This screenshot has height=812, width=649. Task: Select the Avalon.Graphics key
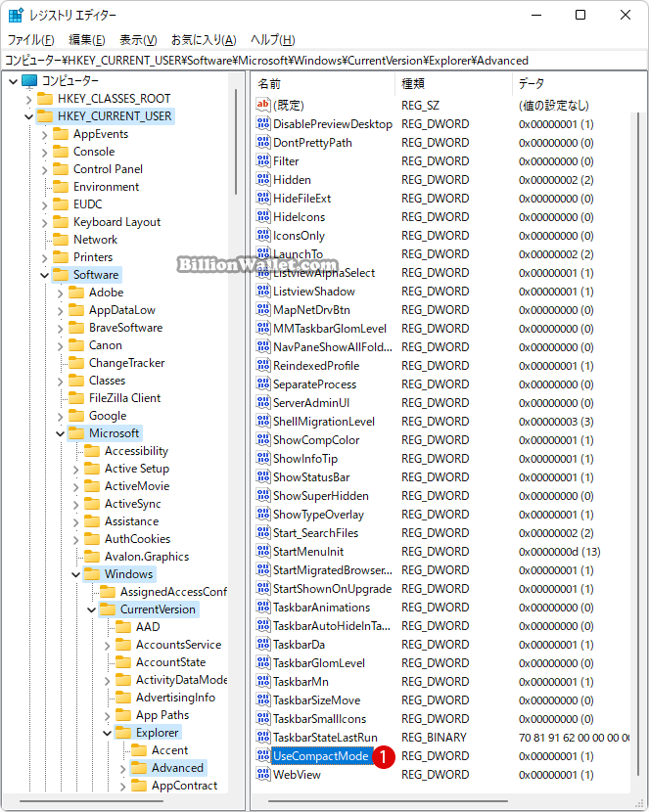point(147,557)
